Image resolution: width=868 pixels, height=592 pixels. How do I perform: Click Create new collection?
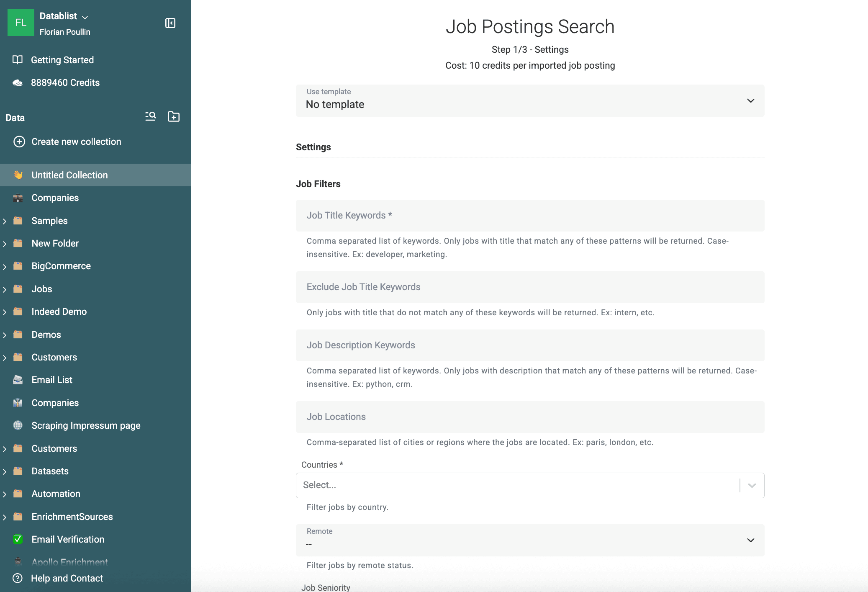click(x=76, y=142)
